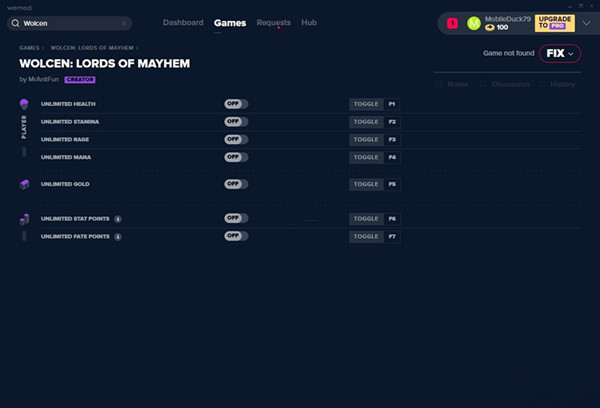This screenshot has height=408, width=600.
Task: Open the Dashboard tab
Action: 183,23
